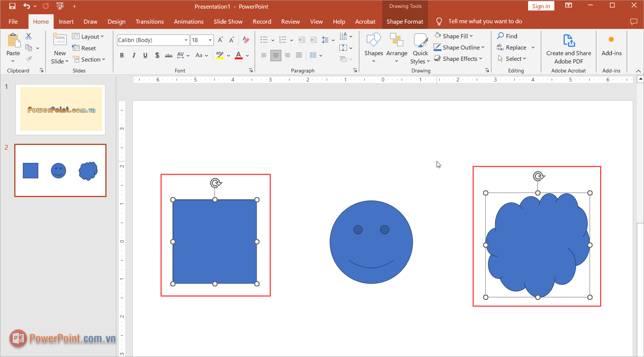Click the New Slide icon
Screen dimensions: 644x357
60,39
